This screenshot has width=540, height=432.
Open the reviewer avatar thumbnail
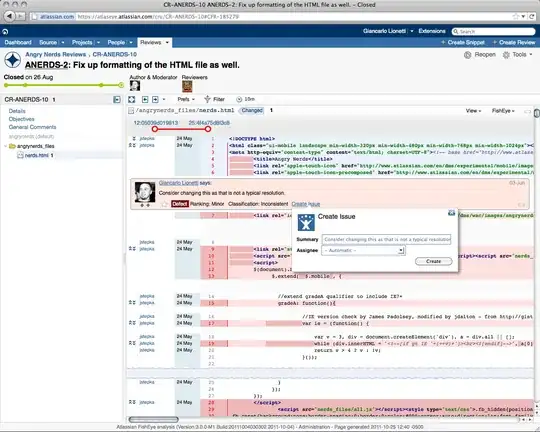click(187, 86)
